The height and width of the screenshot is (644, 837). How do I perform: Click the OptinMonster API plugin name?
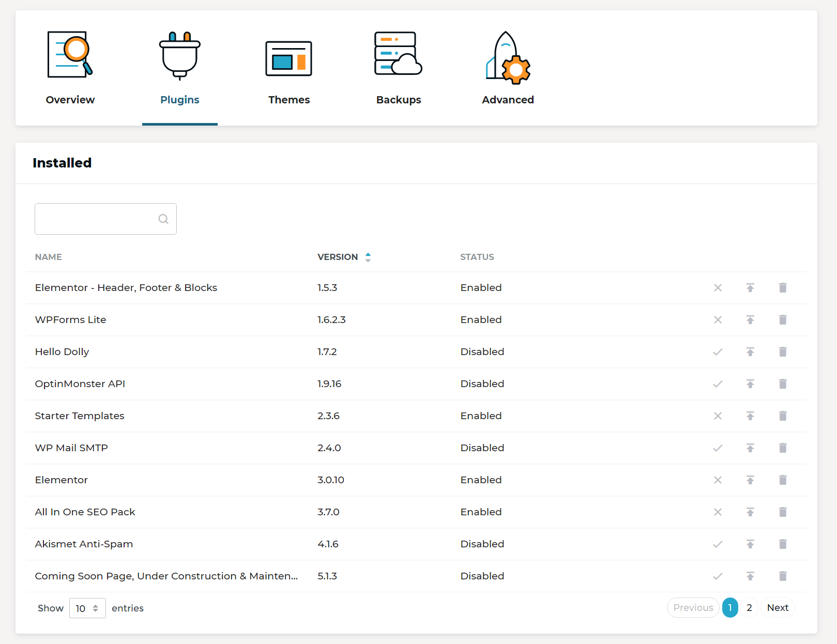click(x=80, y=384)
